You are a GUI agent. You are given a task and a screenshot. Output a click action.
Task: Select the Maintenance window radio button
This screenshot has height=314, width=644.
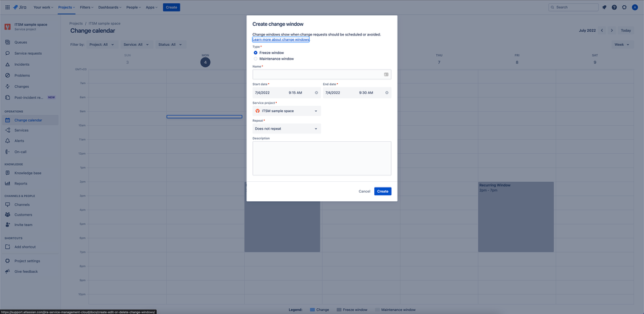pyautogui.click(x=256, y=59)
